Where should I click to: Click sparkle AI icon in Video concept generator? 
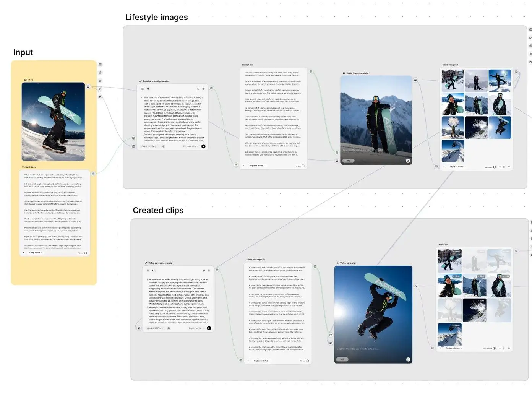pyautogui.click(x=154, y=270)
